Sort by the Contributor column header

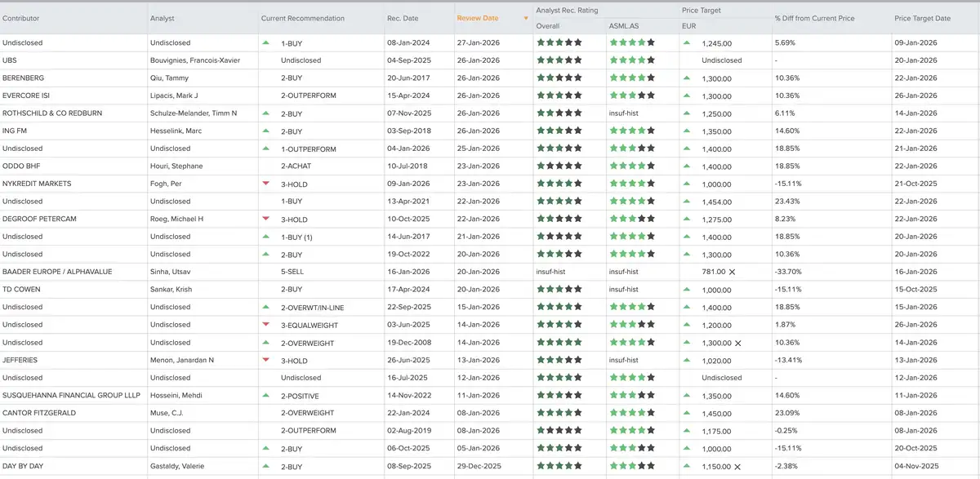click(20, 18)
